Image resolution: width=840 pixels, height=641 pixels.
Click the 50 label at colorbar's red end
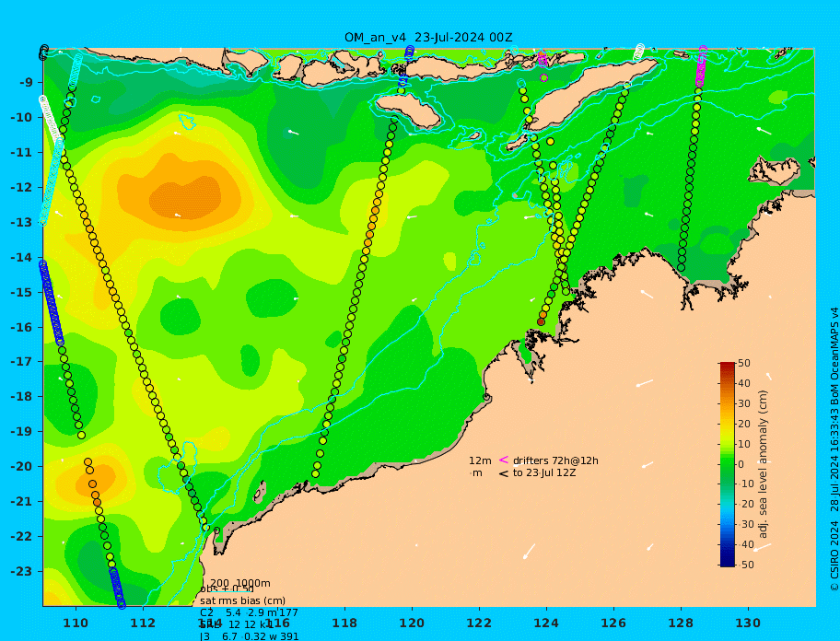744,364
